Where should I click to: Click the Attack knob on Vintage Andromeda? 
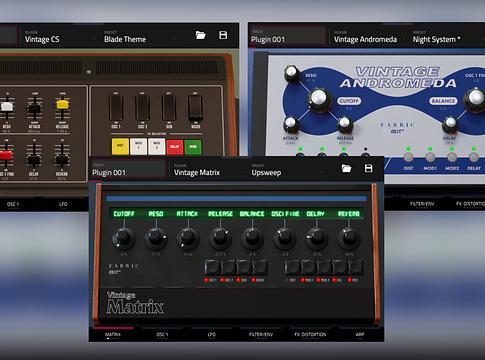point(291,124)
